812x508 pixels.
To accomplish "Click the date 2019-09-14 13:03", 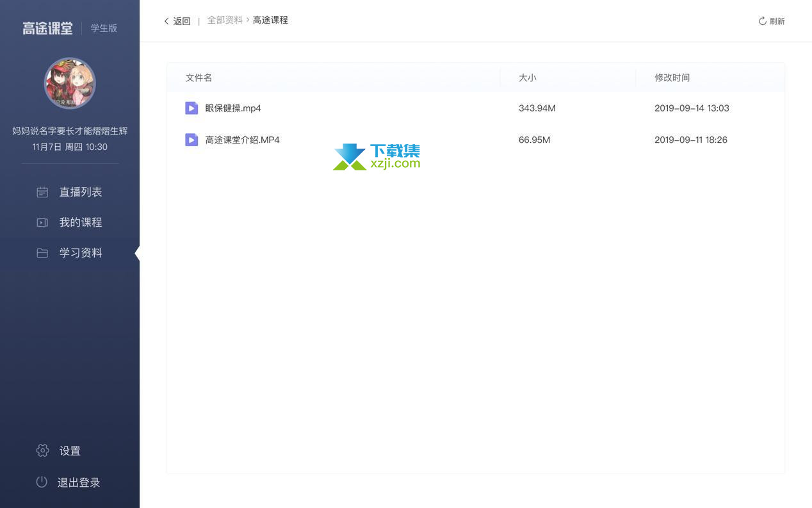I will [x=692, y=108].
